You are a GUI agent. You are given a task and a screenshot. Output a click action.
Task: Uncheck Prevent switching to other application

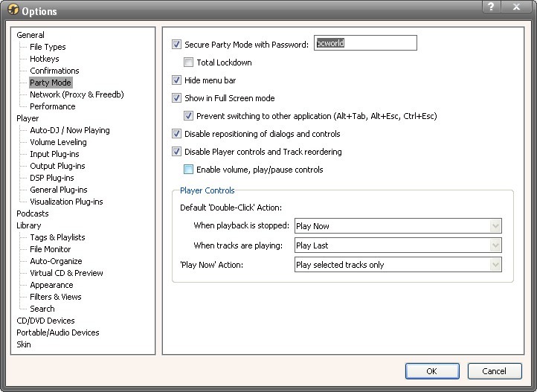click(x=189, y=116)
